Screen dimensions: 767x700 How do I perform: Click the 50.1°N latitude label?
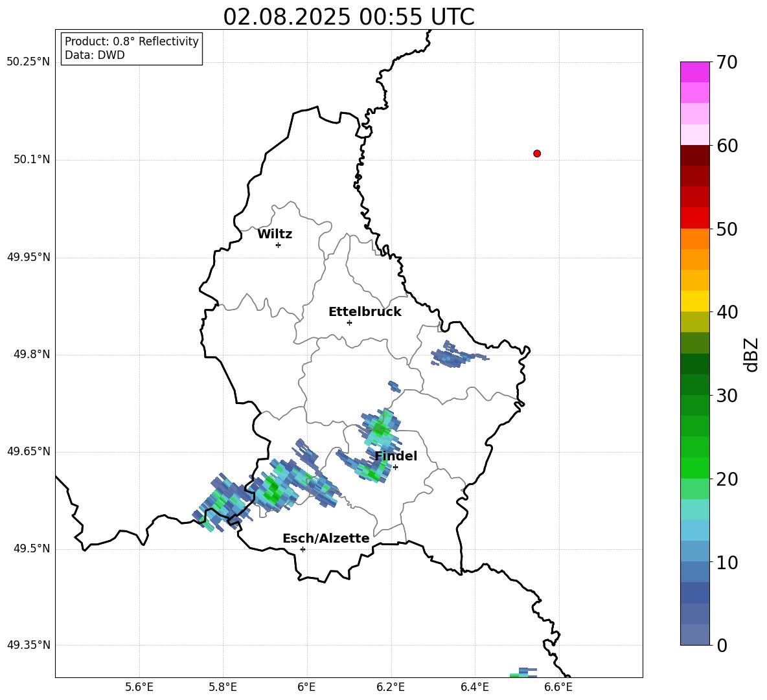coord(32,159)
